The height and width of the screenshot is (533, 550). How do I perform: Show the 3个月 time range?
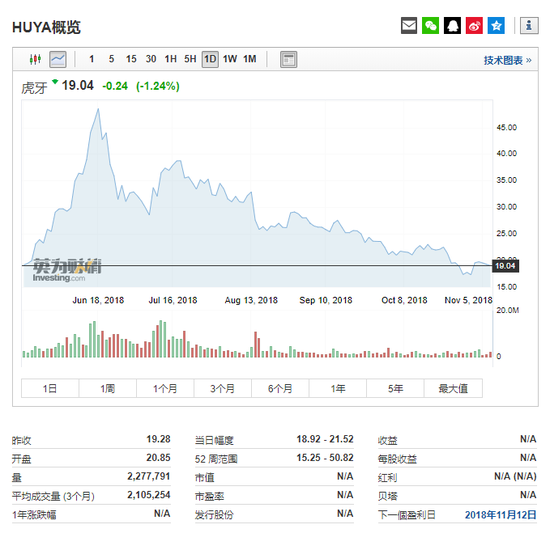pyautogui.click(x=222, y=388)
